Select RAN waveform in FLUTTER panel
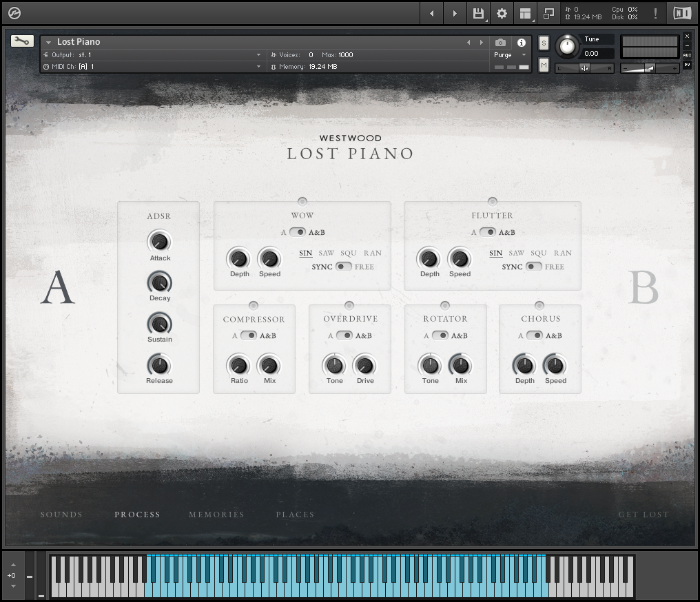This screenshot has width=700, height=602. point(562,253)
